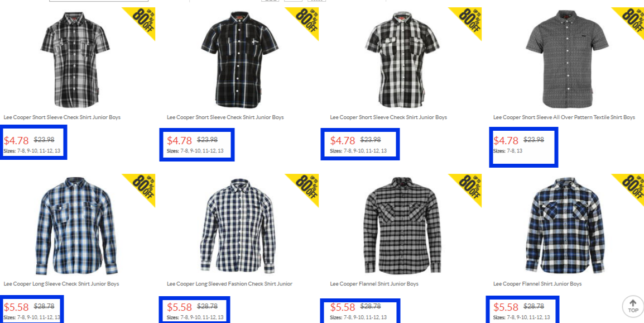
Task: Open the black shirt with blue stripes image
Action: coord(240,59)
